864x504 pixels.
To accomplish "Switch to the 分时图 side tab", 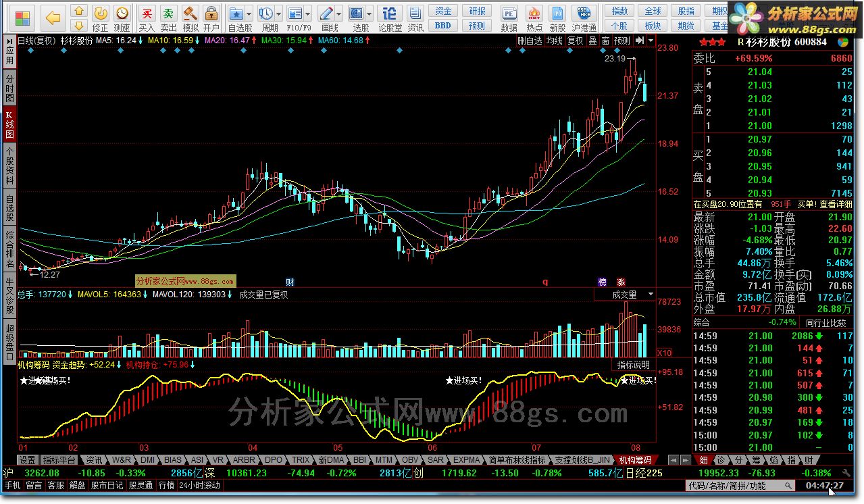I will tap(9, 89).
